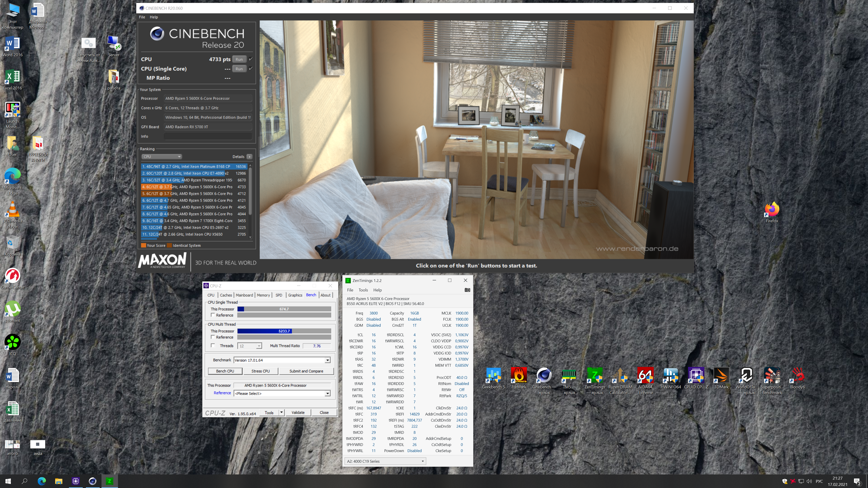Click the CPU-Z icon in the taskbar

(x=75, y=481)
